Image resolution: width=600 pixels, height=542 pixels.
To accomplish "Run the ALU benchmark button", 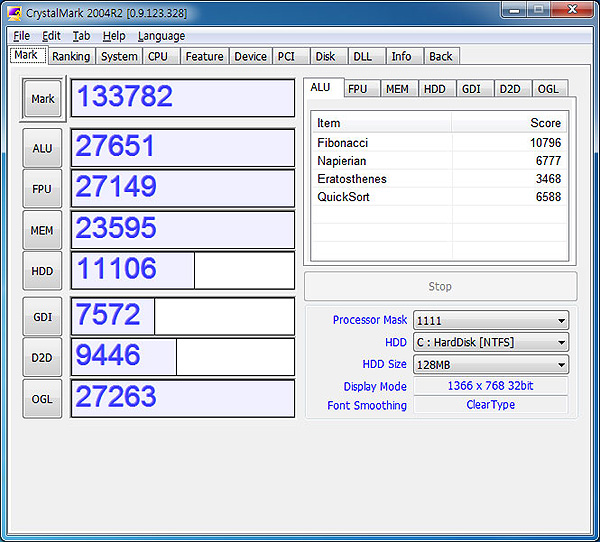I will coord(42,148).
